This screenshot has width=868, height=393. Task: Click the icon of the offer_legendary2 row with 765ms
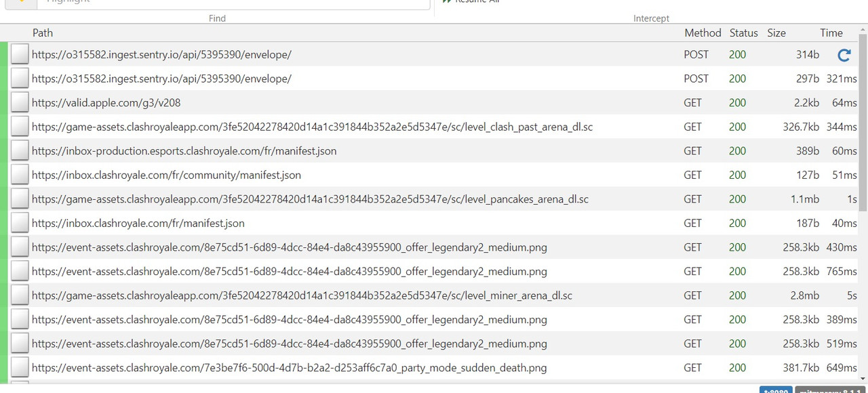(20, 272)
